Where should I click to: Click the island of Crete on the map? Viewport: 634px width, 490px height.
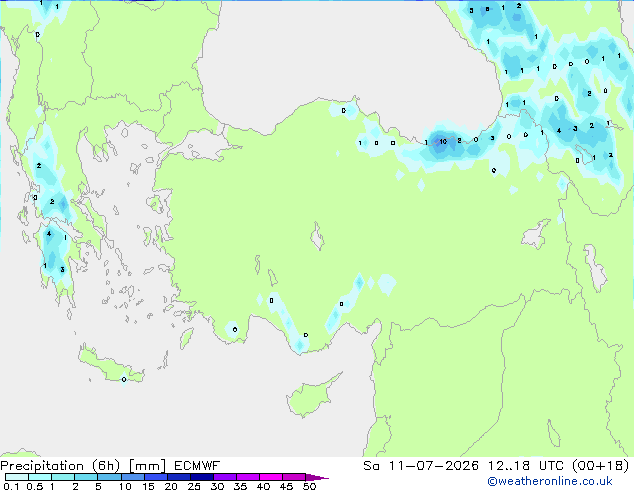pos(111,366)
